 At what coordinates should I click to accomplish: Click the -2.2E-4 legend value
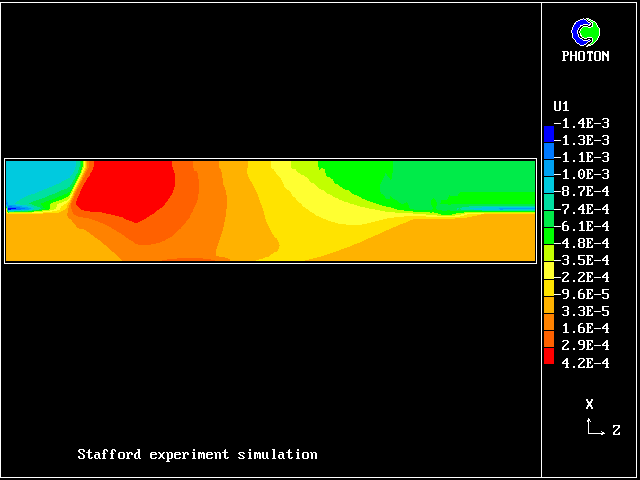(582, 277)
